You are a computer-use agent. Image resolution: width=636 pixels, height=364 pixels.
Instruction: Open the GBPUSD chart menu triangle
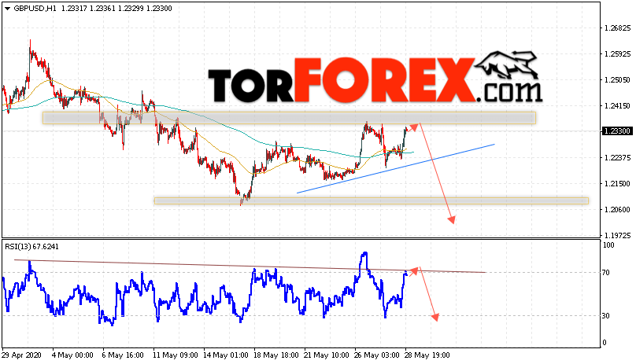(7, 9)
